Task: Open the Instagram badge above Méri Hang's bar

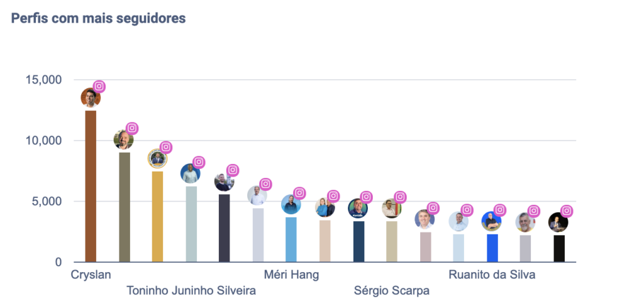Action: (300, 193)
